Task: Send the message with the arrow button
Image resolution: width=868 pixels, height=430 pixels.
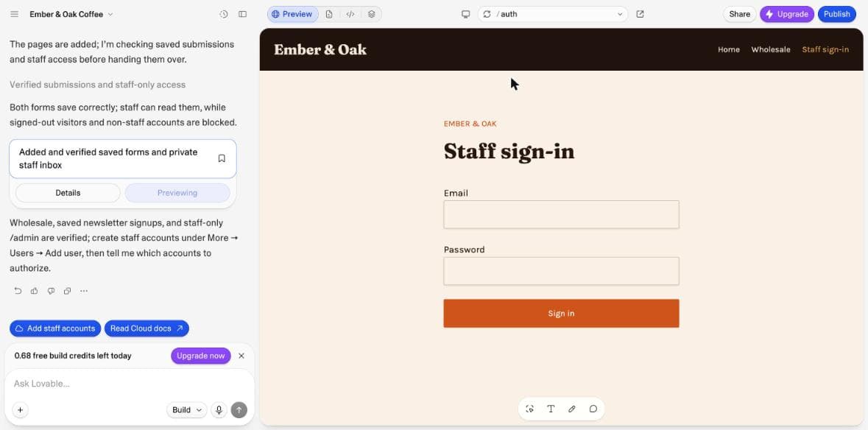Action: click(x=239, y=410)
